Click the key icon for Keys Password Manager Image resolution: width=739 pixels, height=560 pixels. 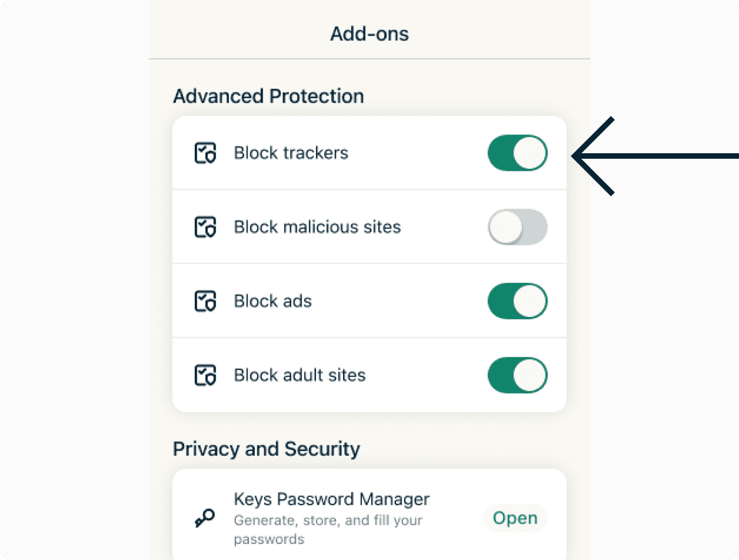205,518
